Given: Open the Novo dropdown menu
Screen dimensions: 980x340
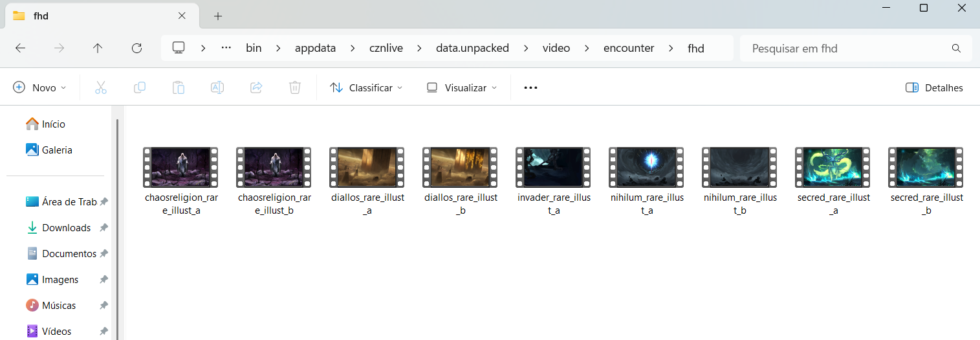Looking at the screenshot, I should (40, 87).
